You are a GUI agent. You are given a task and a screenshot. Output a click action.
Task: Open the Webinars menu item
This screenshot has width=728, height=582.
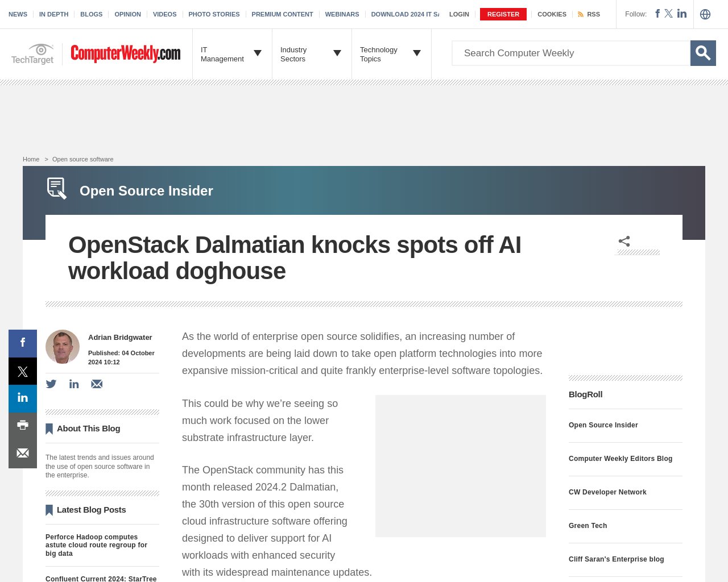[x=342, y=14]
